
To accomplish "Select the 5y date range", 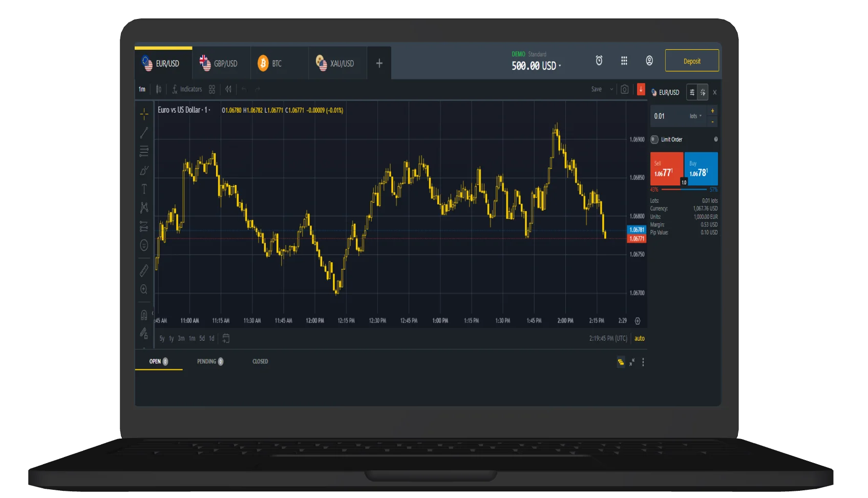I will [162, 339].
